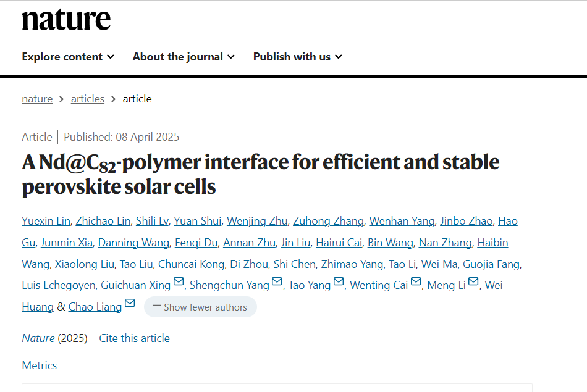Click the email icon next to Chao Liang
This screenshot has height=392, width=587.
[x=130, y=303]
